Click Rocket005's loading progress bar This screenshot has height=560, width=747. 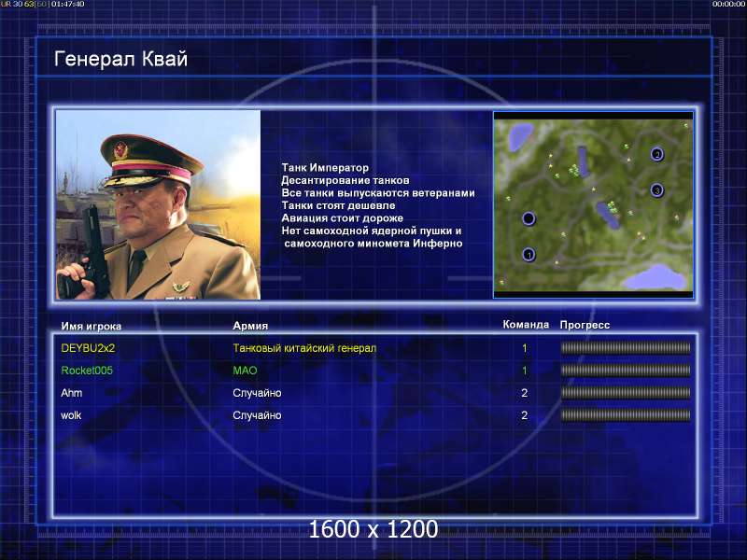point(626,371)
